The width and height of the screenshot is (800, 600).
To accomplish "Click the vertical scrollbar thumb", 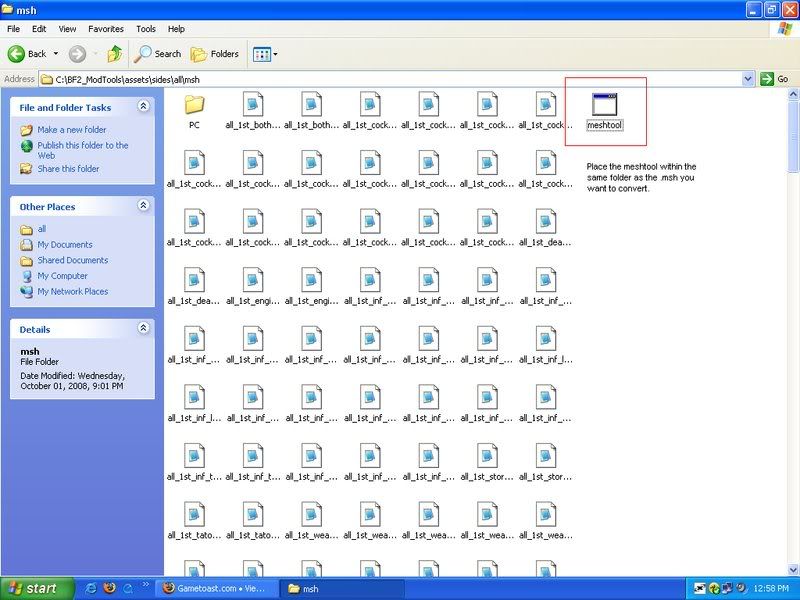I will coord(793,136).
